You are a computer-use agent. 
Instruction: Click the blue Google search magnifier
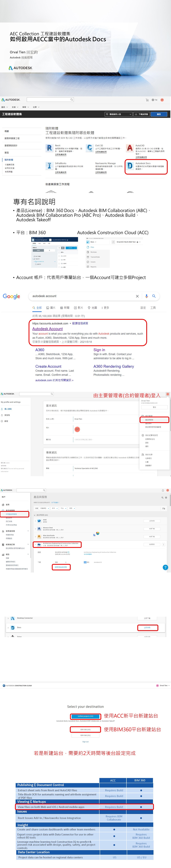point(154,296)
